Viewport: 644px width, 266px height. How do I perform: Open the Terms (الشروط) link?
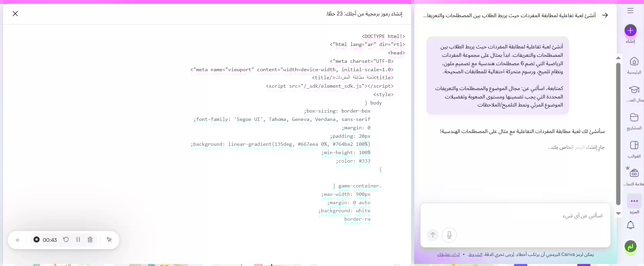click(x=475, y=255)
